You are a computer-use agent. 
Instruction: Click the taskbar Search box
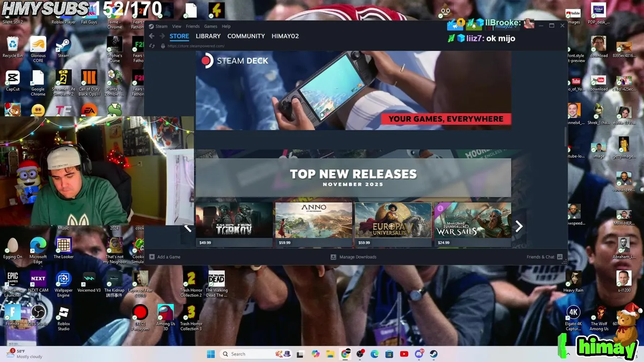pos(255,354)
